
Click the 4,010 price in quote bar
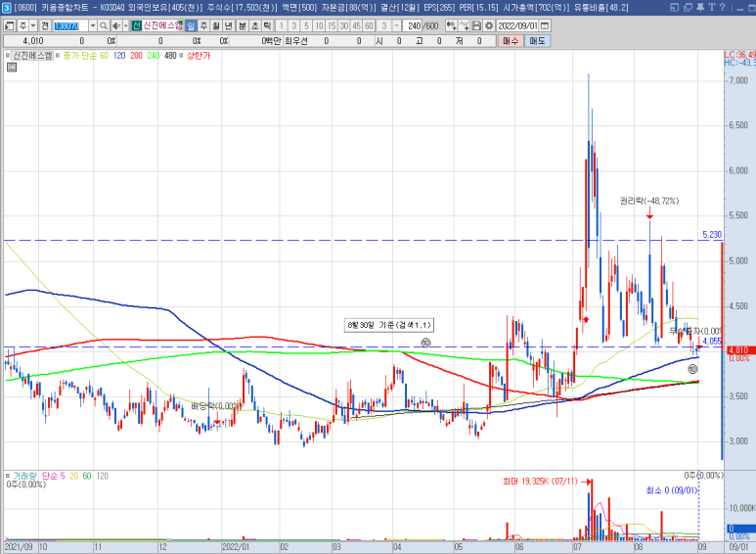pyautogui.click(x=33, y=41)
